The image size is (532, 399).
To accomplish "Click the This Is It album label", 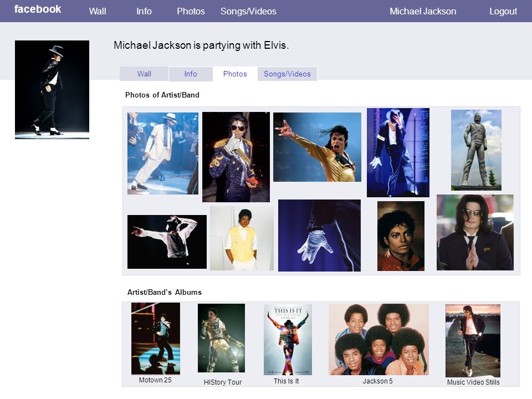I will tap(287, 381).
